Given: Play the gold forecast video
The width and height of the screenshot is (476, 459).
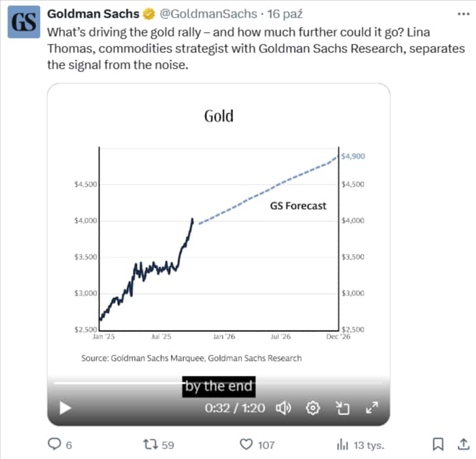Looking at the screenshot, I should (65, 408).
